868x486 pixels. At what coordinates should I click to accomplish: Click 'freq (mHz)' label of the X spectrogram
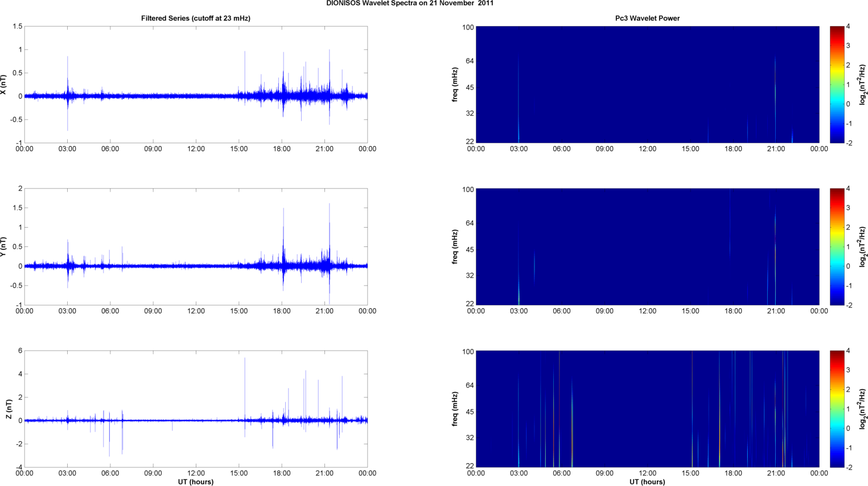(x=455, y=85)
